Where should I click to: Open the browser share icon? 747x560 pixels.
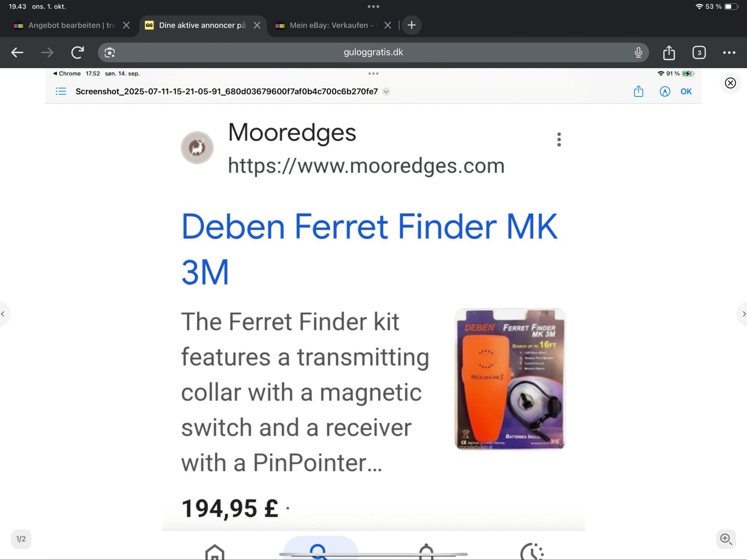pyautogui.click(x=669, y=52)
